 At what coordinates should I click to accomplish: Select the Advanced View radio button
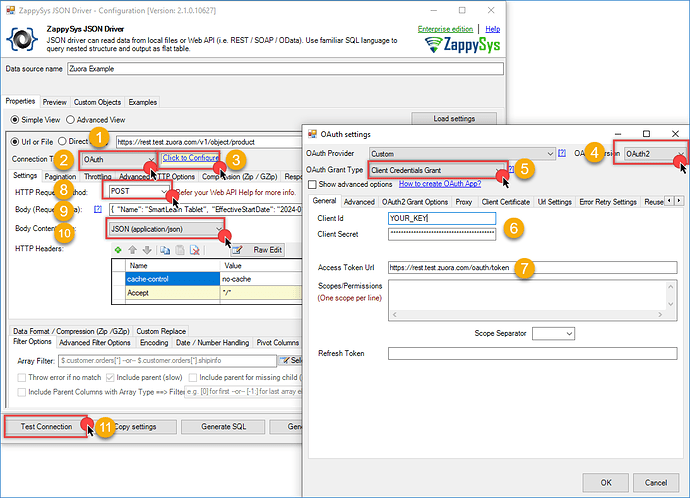(70, 120)
